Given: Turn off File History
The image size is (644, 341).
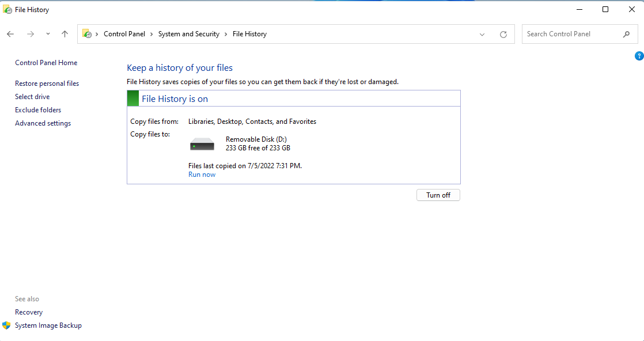Looking at the screenshot, I should 438,195.
